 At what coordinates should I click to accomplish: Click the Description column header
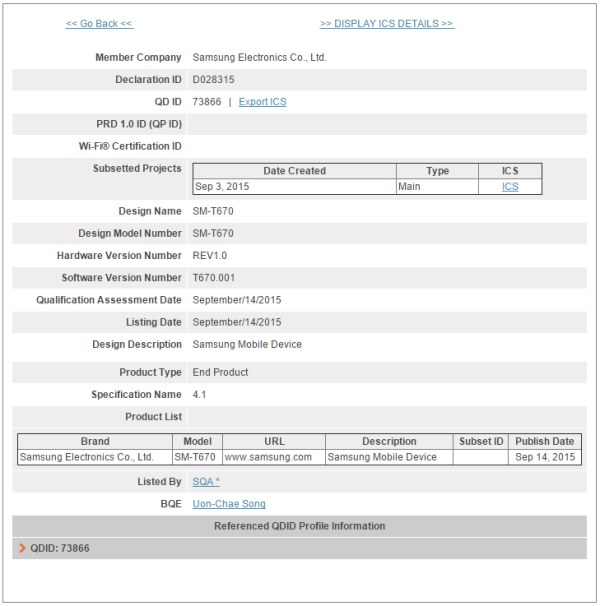click(389, 441)
